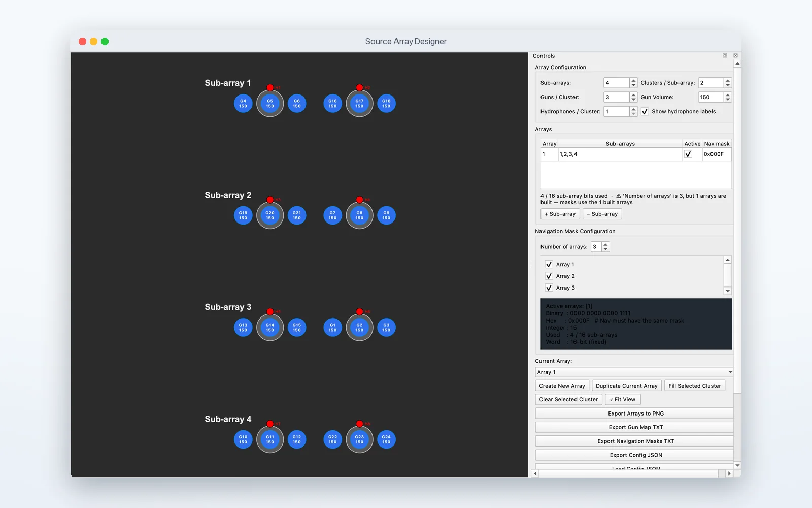This screenshot has width=812, height=508.
Task: Select gun G2 in Sub-array 3
Action: point(359,328)
